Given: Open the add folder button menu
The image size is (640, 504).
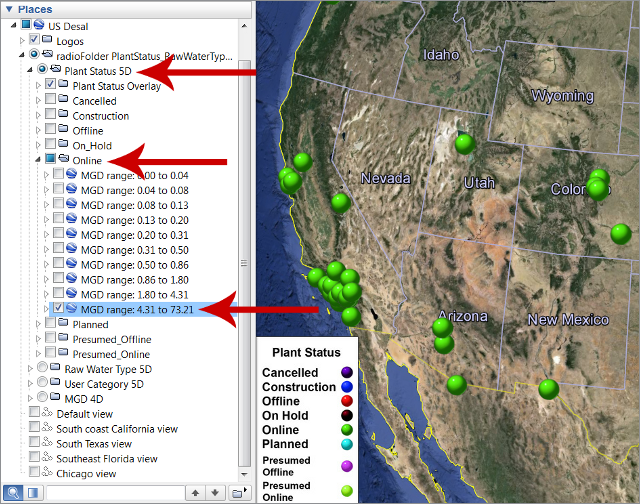Looking at the screenshot, I should 237,492.
